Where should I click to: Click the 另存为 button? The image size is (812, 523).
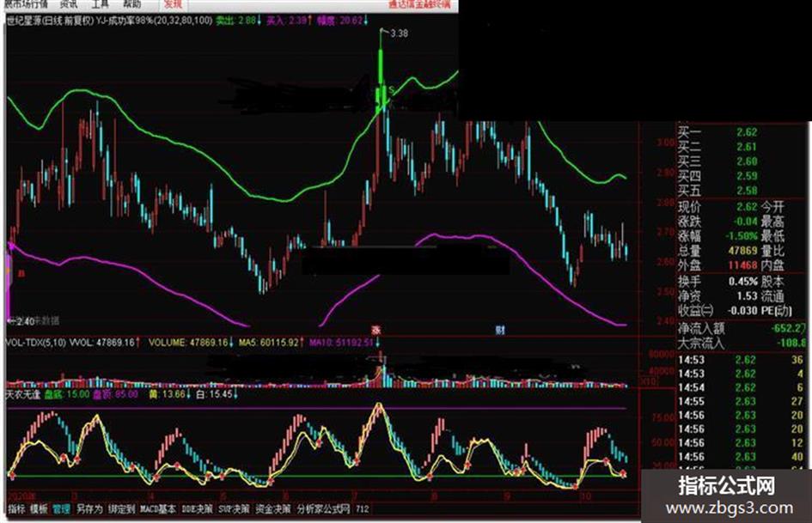coord(89,509)
